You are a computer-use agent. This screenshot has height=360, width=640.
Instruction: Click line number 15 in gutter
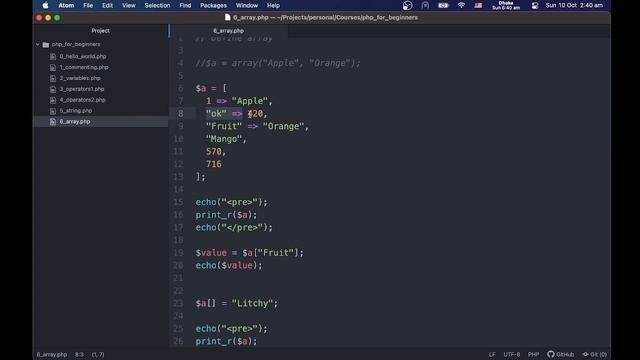178,202
